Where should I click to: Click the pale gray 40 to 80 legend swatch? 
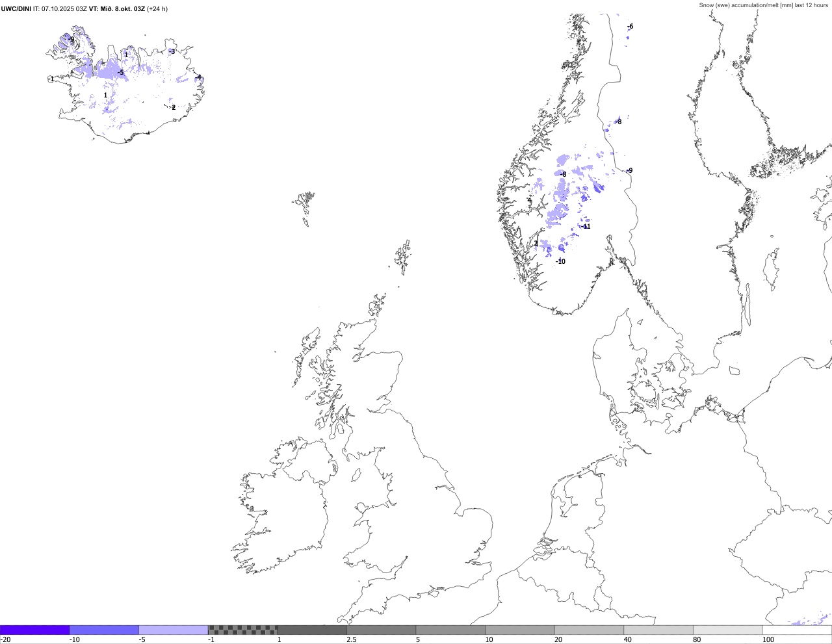[x=658, y=630]
